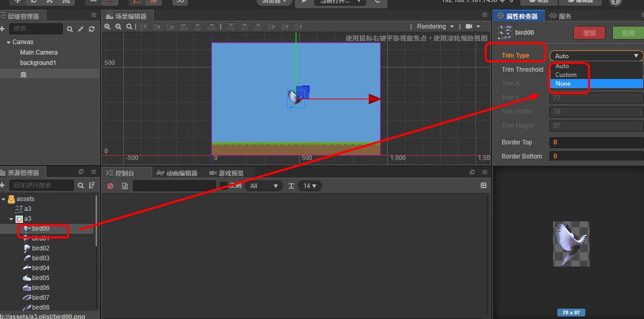Clear the console with the red circle icon
The height and width of the screenshot is (319, 644).
111,186
